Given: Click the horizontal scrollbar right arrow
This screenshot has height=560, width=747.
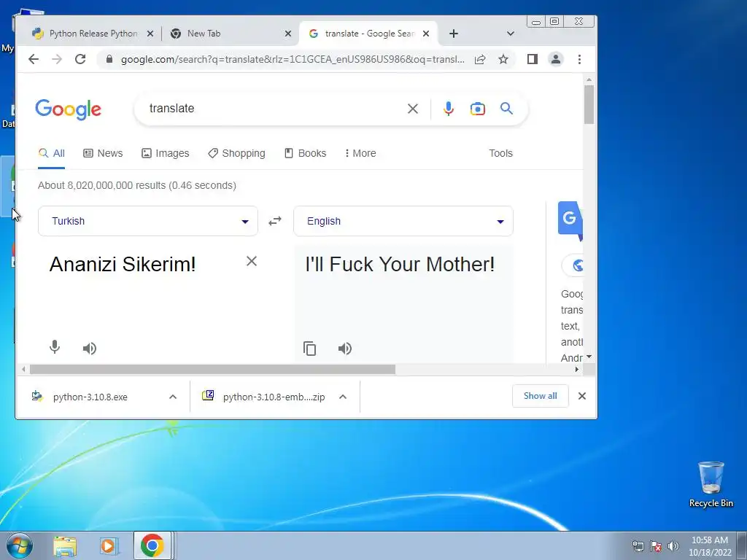Looking at the screenshot, I should pos(576,369).
